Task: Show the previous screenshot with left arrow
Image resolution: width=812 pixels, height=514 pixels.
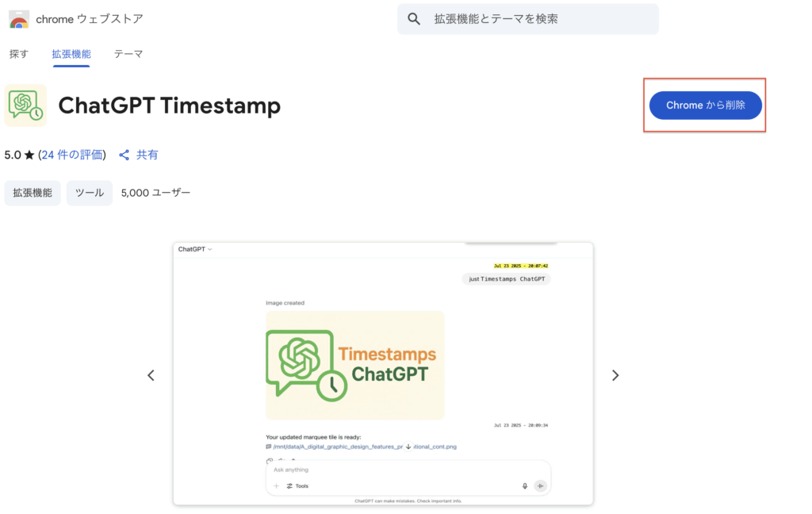Action: pos(151,375)
